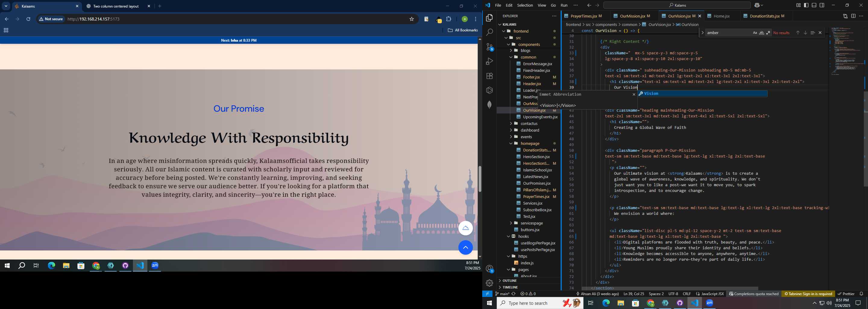Open the Search view in VS Code activity bar
Image resolution: width=868 pixels, height=309 pixels.
489,32
